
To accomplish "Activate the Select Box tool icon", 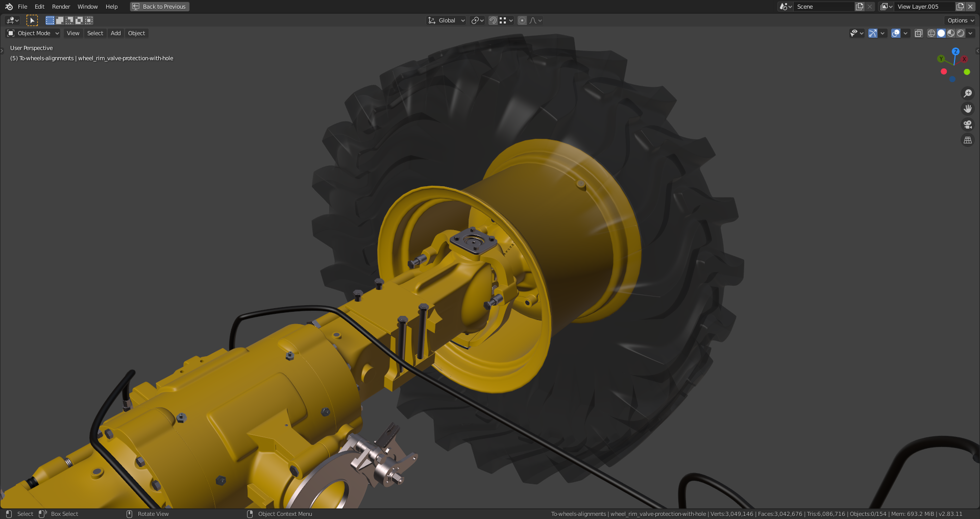I will pyautogui.click(x=32, y=20).
